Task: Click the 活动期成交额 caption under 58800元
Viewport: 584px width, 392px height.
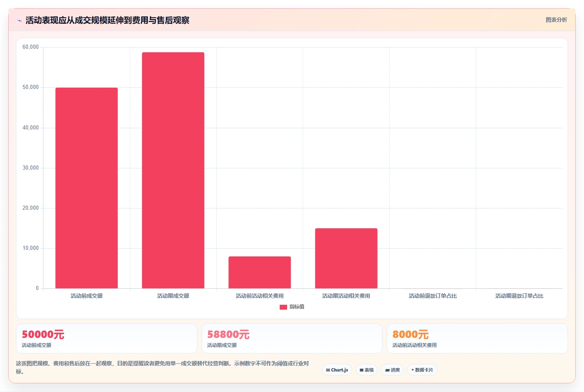Action: pyautogui.click(x=222, y=345)
